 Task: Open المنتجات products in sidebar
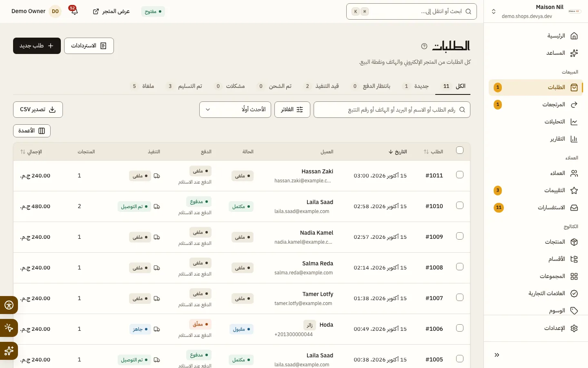pyautogui.click(x=536, y=242)
